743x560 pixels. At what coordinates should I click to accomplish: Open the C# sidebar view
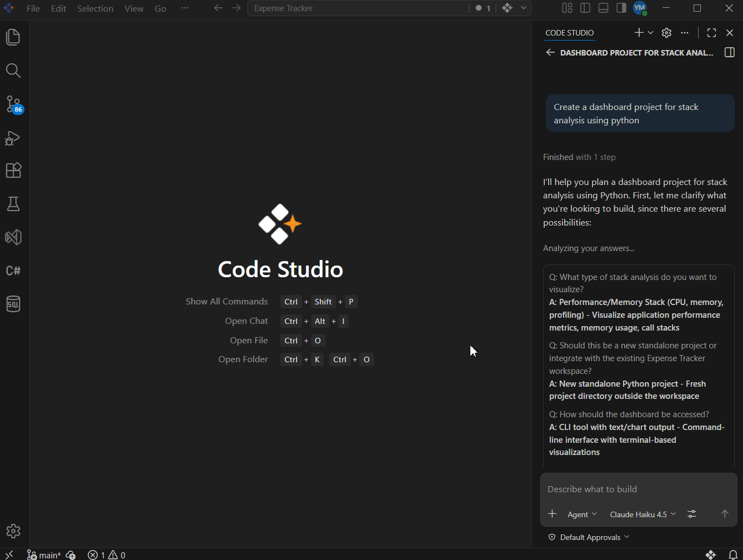click(x=13, y=271)
